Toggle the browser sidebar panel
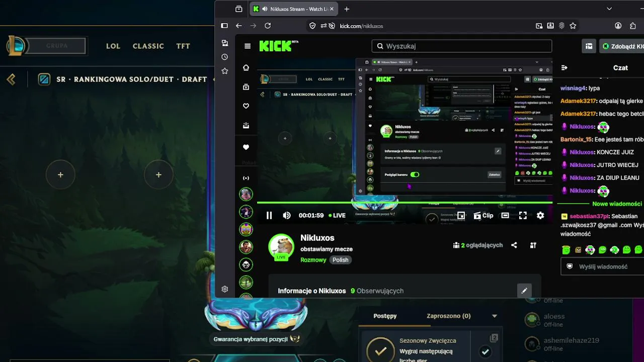 pos(224,26)
